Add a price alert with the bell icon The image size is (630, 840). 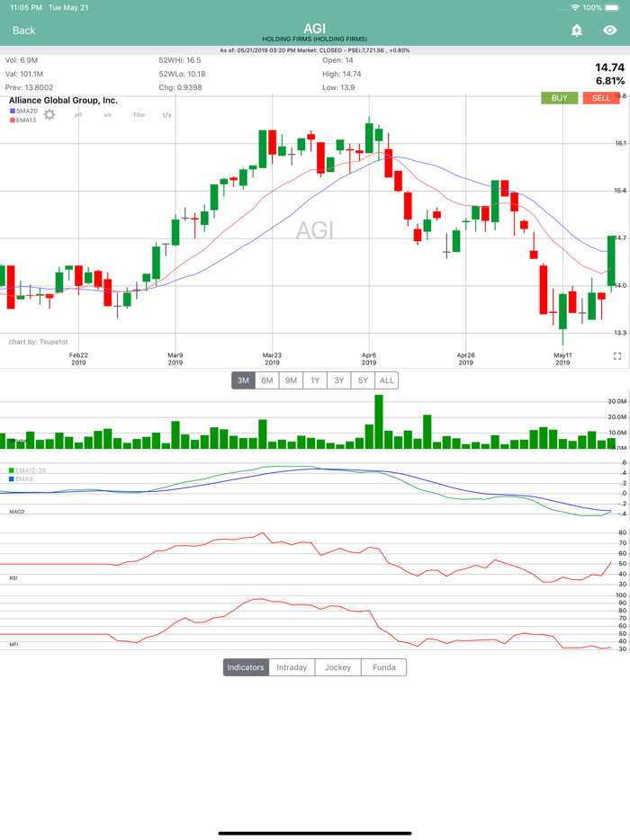(576, 30)
